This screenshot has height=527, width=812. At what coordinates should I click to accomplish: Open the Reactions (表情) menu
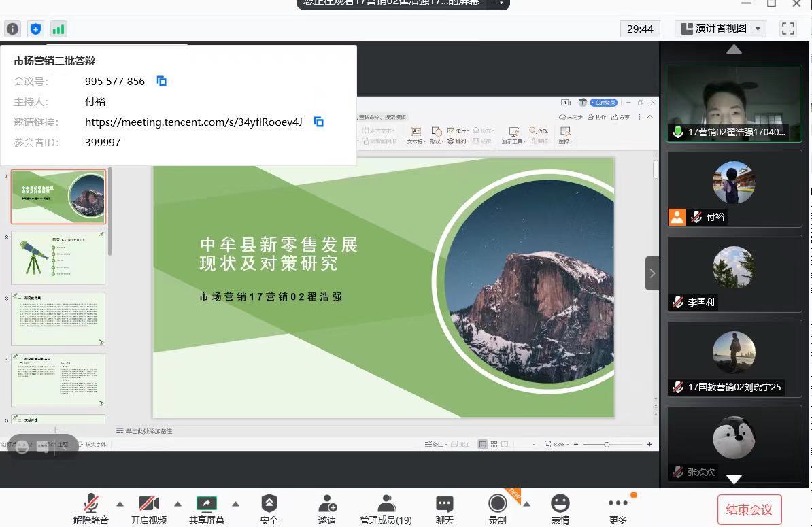point(560,509)
